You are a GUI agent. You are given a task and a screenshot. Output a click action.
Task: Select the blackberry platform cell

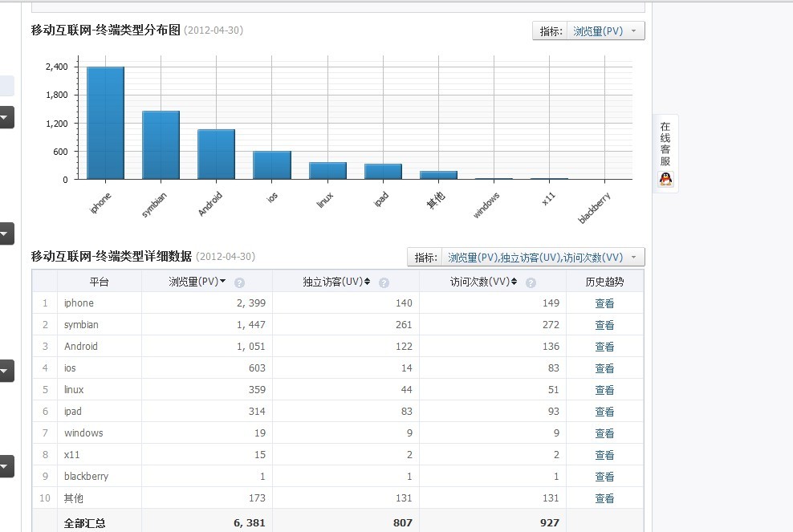[x=100, y=477]
